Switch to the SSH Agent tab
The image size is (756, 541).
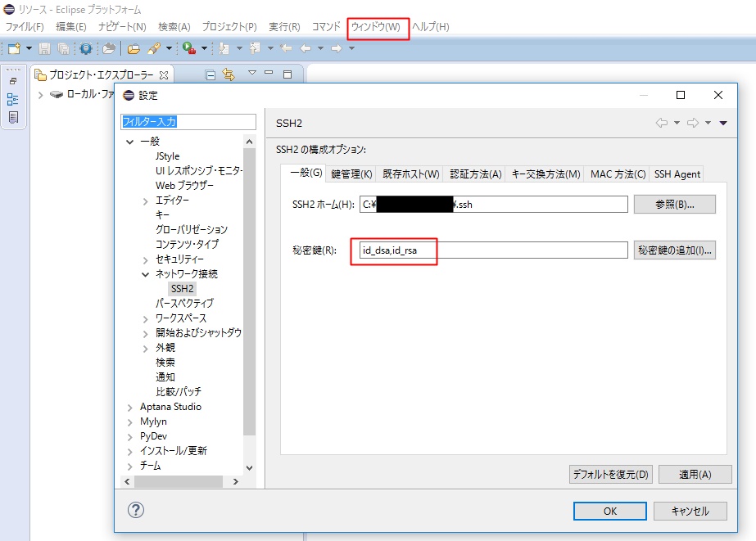pyautogui.click(x=677, y=174)
